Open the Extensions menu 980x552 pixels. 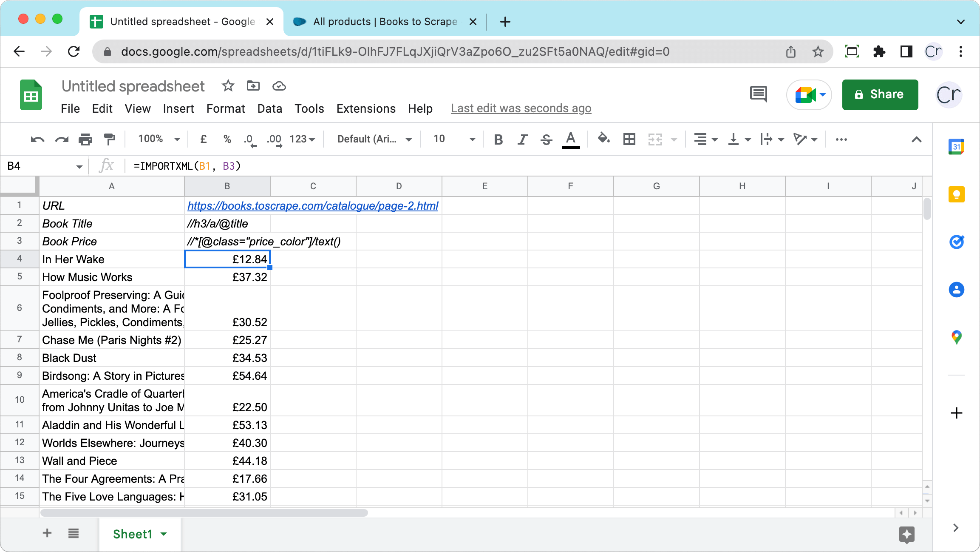tap(366, 109)
